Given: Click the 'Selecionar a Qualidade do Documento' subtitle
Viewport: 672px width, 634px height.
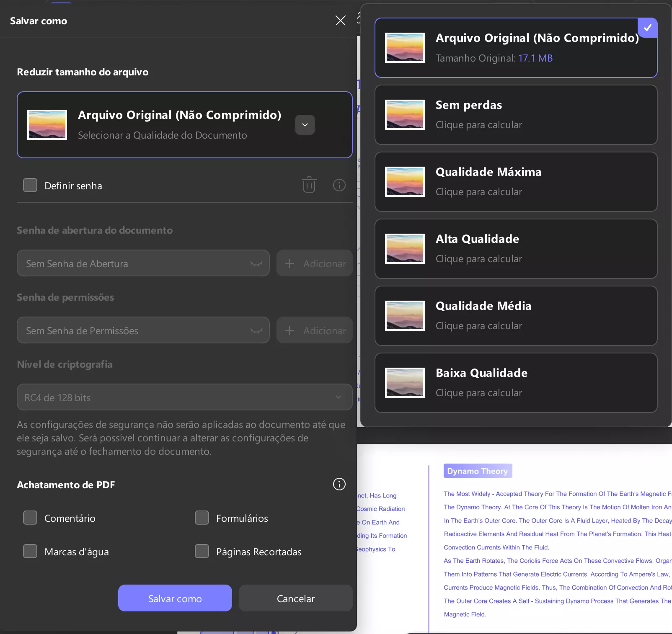Looking at the screenshot, I should (x=163, y=135).
